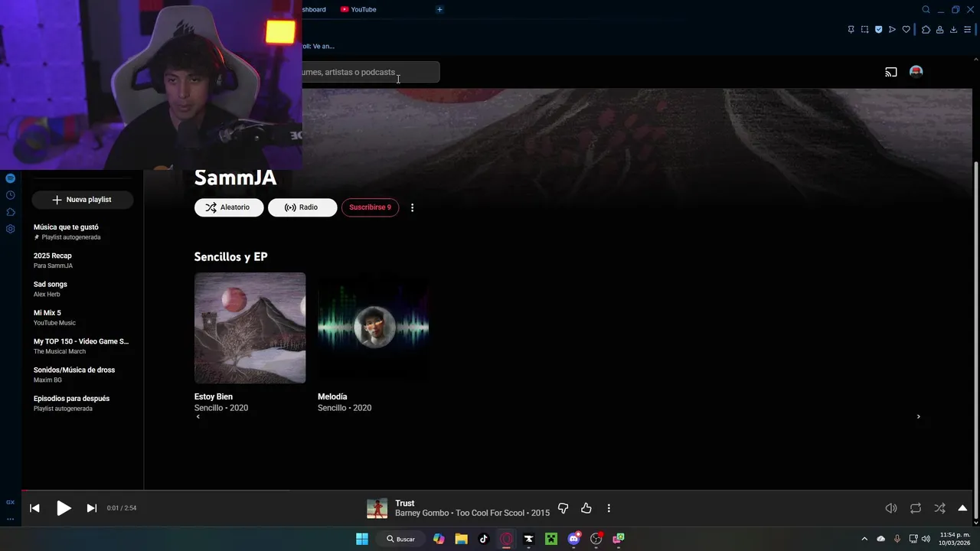This screenshot has height=551, width=980.
Task: Switch to the YouTube browser tab
Action: tap(358, 9)
